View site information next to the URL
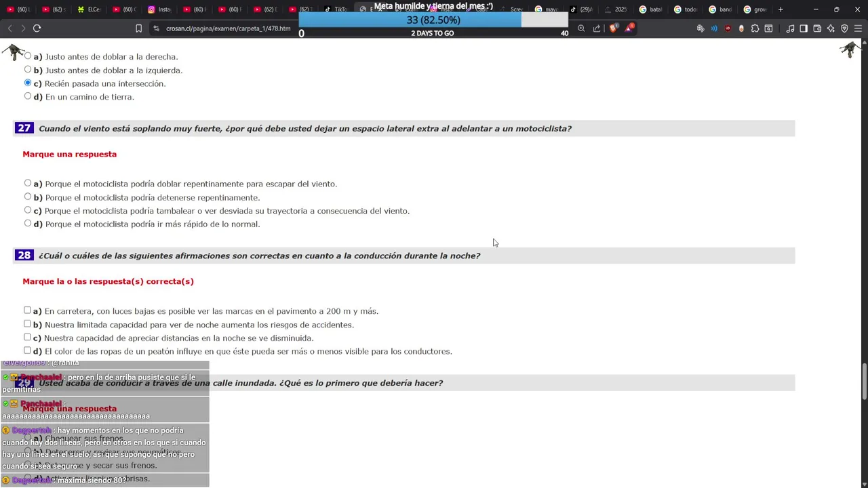This screenshot has height=488, width=868. coord(156,28)
